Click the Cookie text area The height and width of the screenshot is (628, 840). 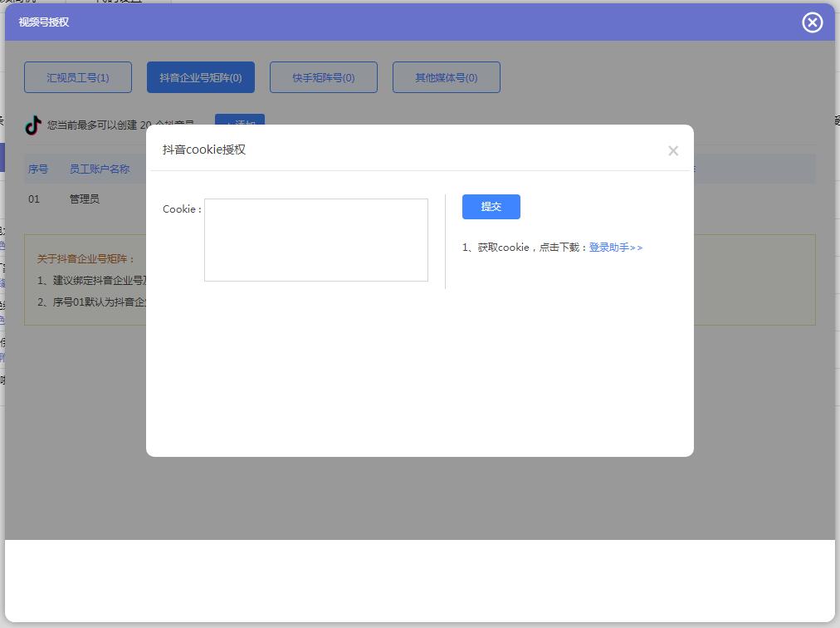(316, 240)
